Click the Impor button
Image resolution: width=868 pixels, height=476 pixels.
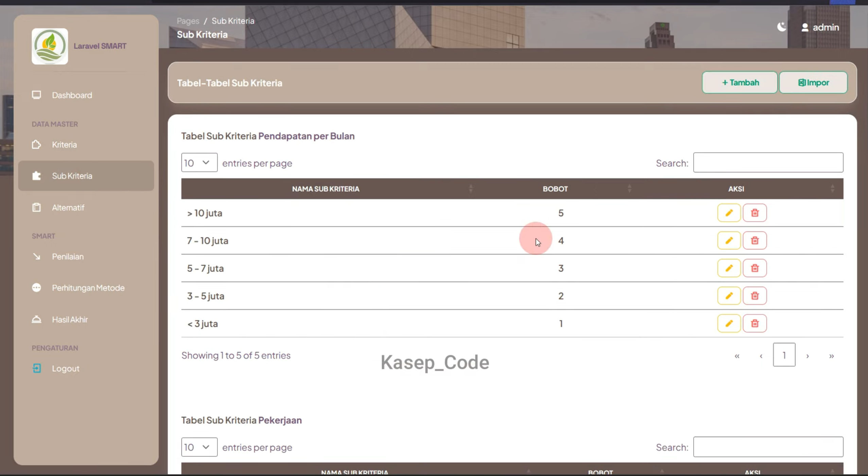tap(813, 83)
